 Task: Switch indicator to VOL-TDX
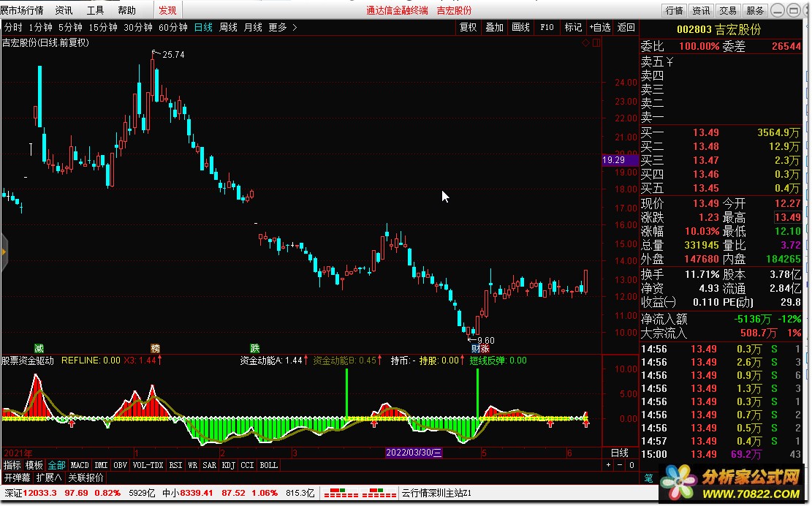coord(148,465)
